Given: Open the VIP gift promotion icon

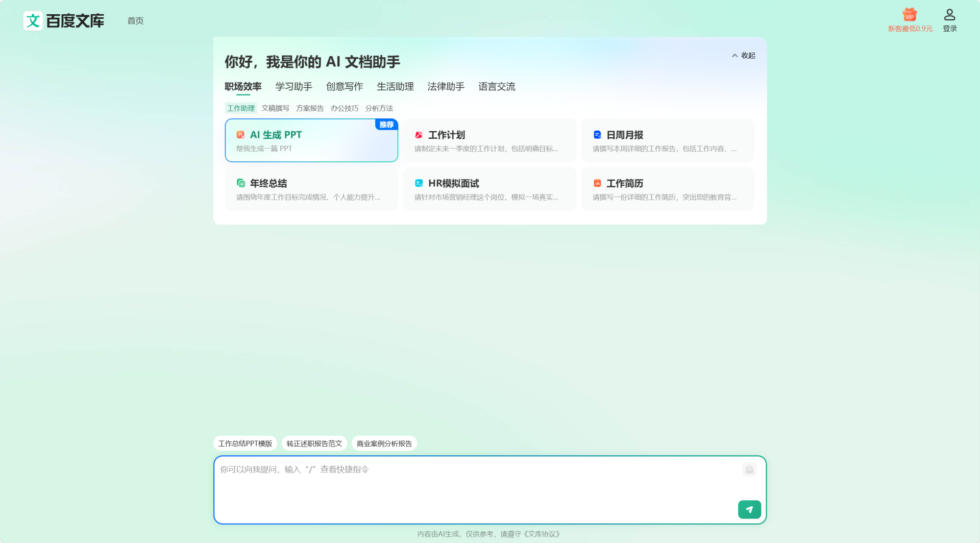Looking at the screenshot, I should (910, 15).
